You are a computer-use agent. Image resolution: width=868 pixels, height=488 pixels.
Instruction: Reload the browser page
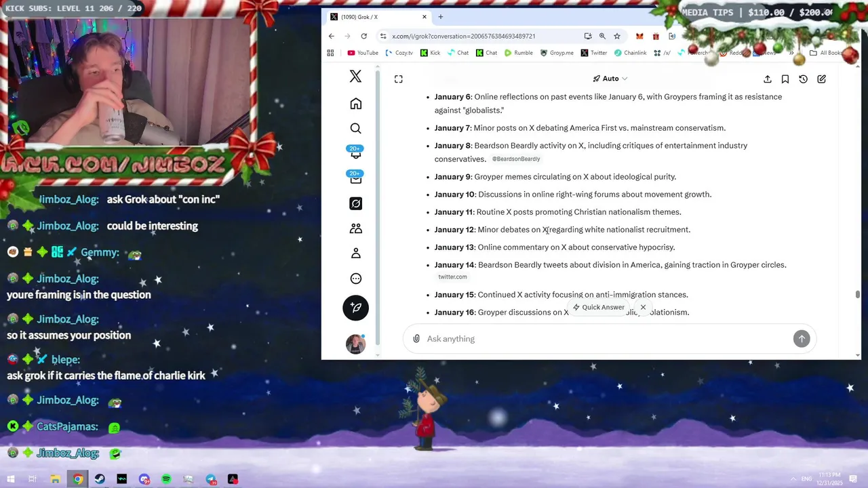tap(363, 36)
